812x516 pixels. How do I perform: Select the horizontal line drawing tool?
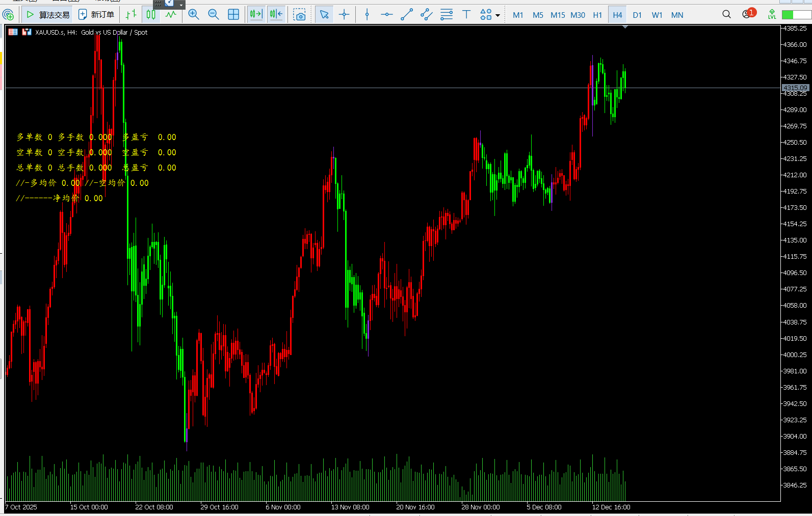tap(387, 15)
